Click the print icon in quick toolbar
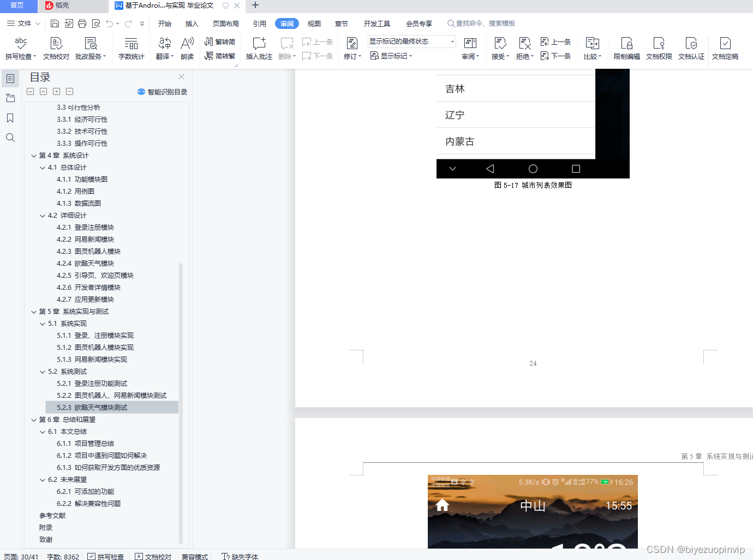Viewport: 753px width, 560px height. tap(82, 23)
